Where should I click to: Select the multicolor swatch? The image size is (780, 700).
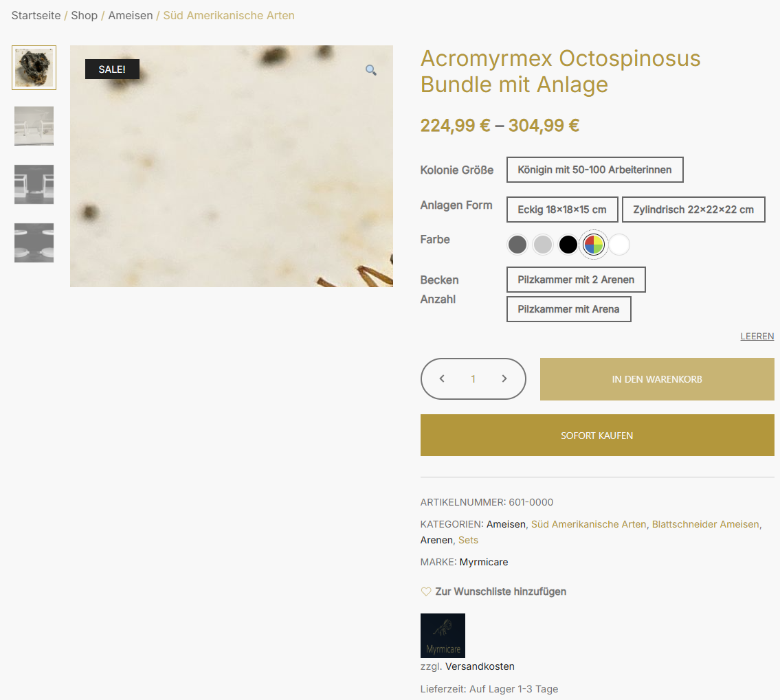pyautogui.click(x=594, y=245)
